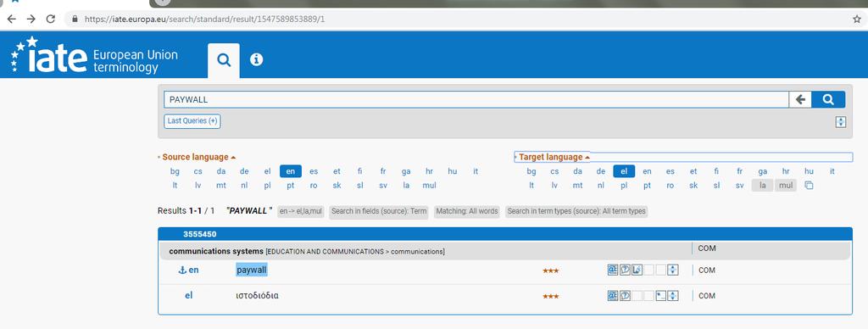Viewport: 868px width, 329px height.
Task: Click in the PAYWALL search field
Action: pos(476,100)
